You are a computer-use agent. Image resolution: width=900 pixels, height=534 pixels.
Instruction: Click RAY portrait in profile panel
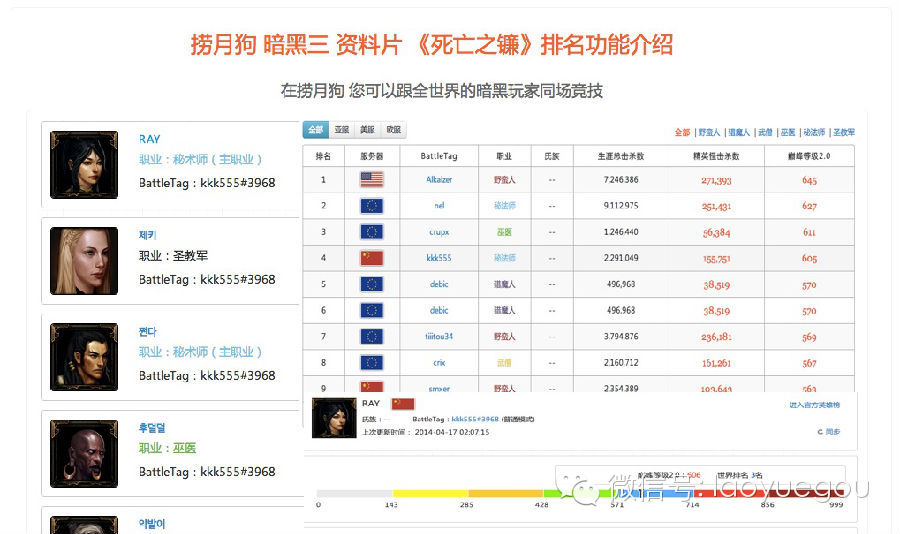334,417
